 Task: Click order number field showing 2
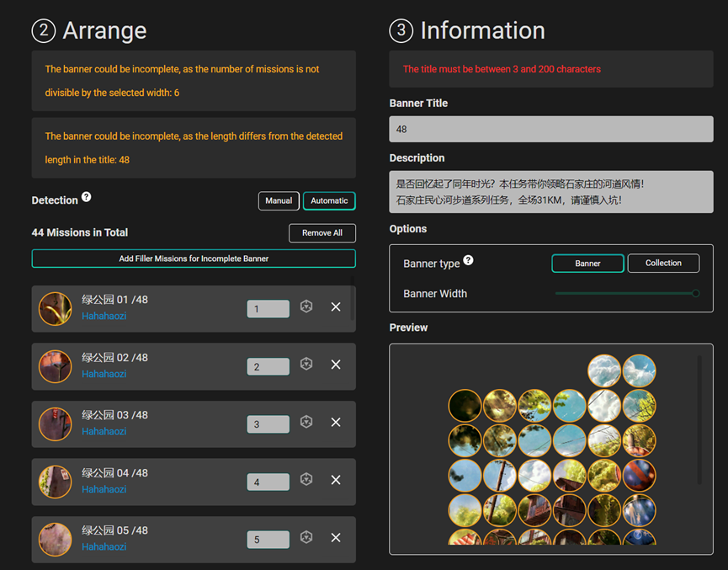268,366
